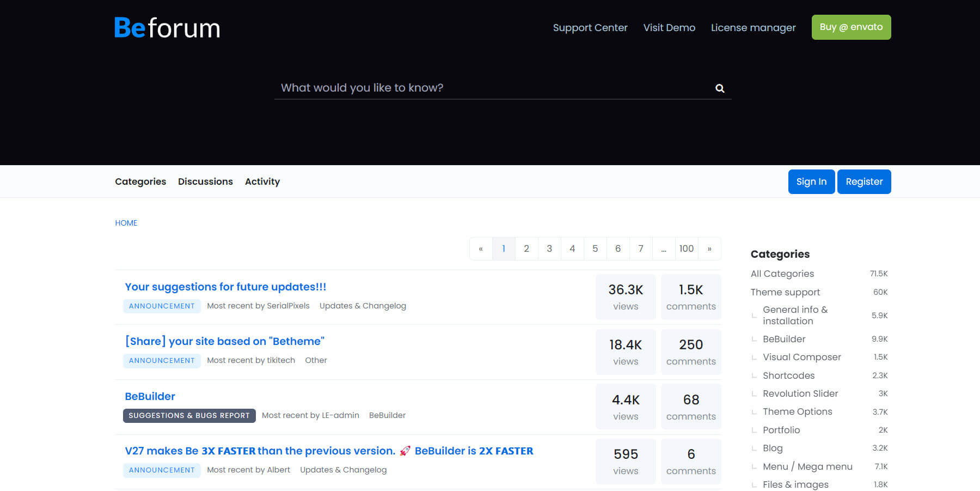This screenshot has height=491, width=980.
Task: Open the BeBuilder discussion thread
Action: (150, 396)
